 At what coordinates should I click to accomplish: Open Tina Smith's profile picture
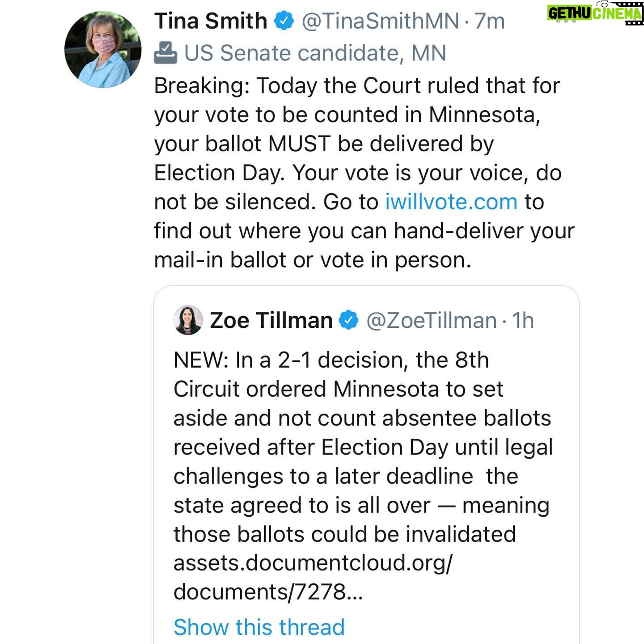(x=103, y=50)
